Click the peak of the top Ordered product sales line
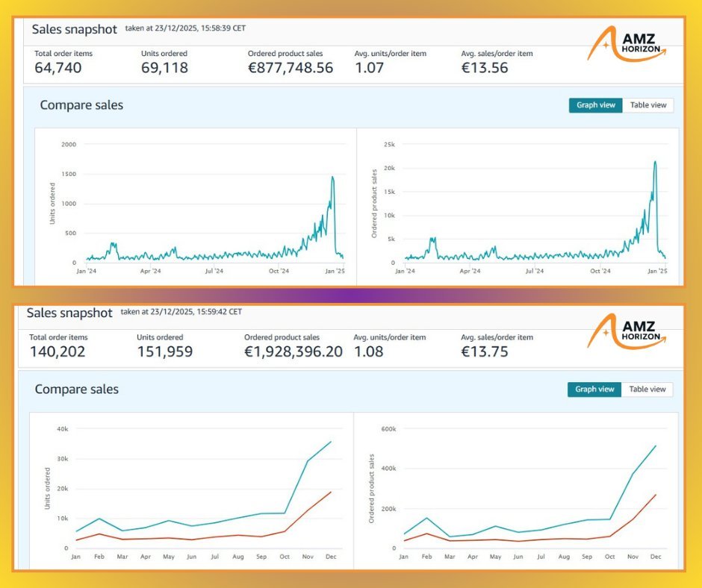 click(656, 161)
